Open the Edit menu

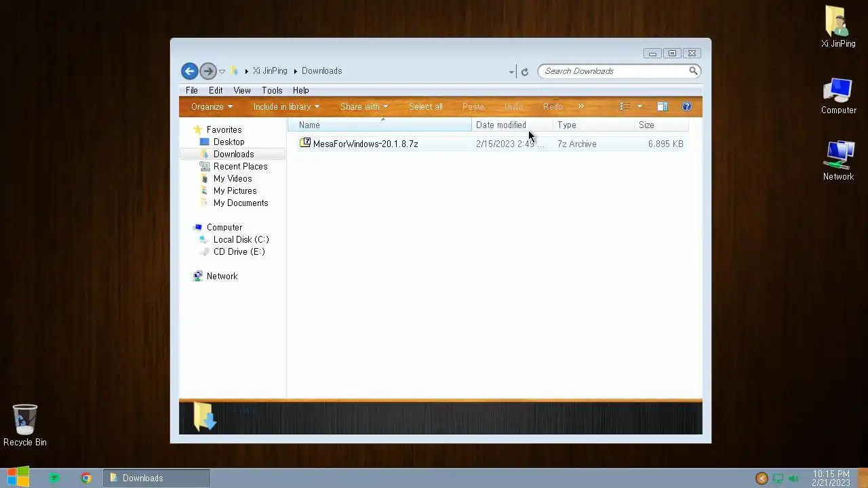pos(216,90)
